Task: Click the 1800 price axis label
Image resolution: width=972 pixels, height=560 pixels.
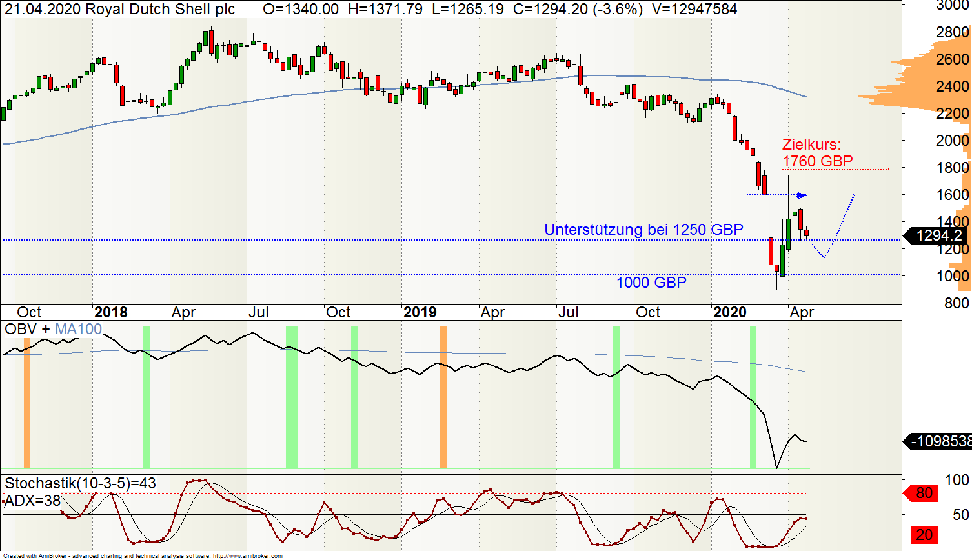Action: (x=953, y=168)
